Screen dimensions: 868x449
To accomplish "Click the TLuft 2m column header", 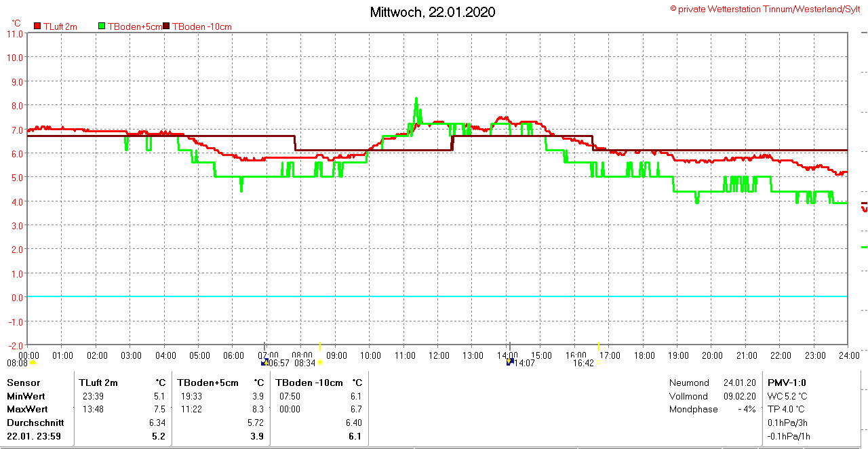I will coord(98,383).
